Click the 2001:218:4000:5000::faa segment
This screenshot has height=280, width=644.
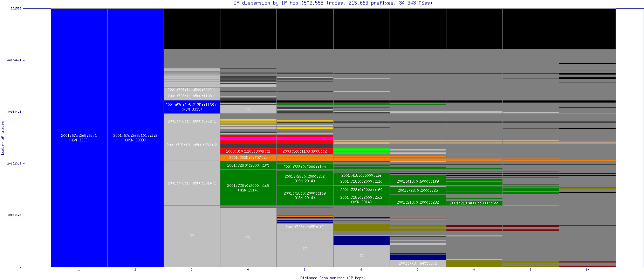(474, 203)
